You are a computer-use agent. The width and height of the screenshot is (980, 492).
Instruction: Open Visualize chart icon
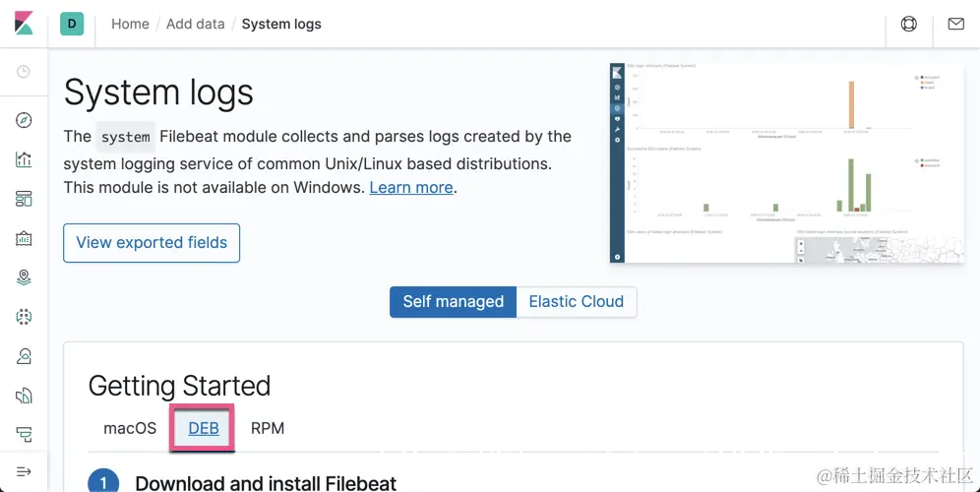(24, 159)
